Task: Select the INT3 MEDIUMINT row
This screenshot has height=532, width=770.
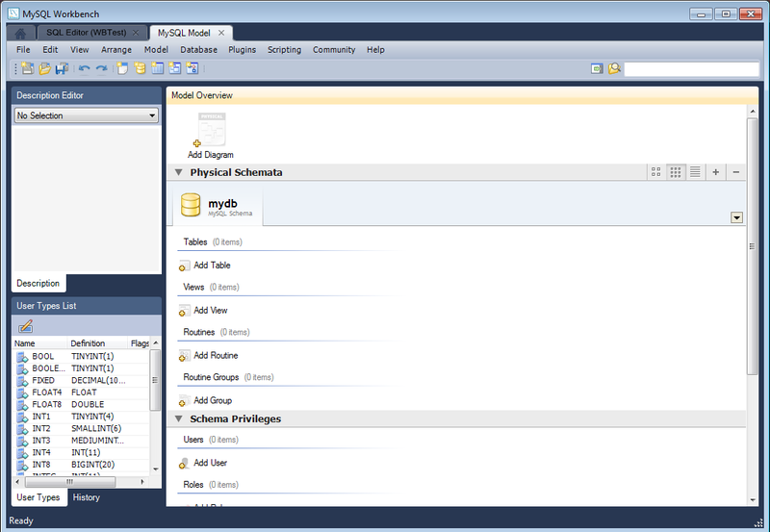Action: [82, 441]
